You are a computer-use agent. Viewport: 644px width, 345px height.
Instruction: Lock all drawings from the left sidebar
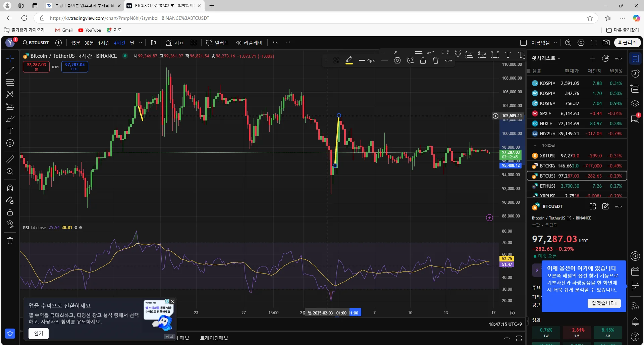[10, 212]
